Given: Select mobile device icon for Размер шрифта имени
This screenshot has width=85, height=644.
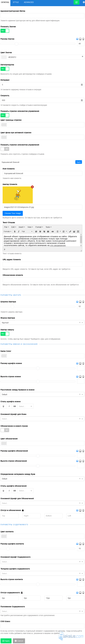Looking at the screenshot, I should click(x=83, y=364).
